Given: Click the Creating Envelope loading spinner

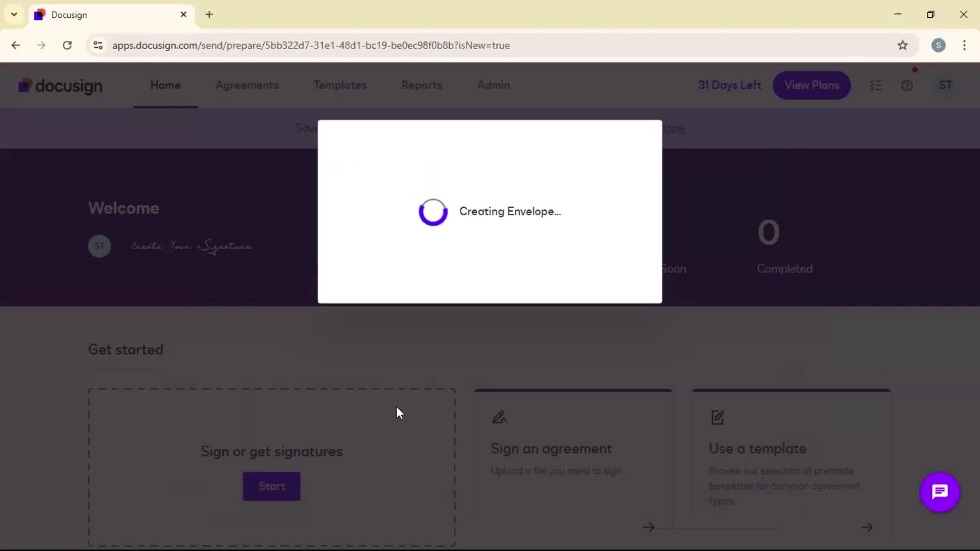Looking at the screenshot, I should tap(433, 212).
